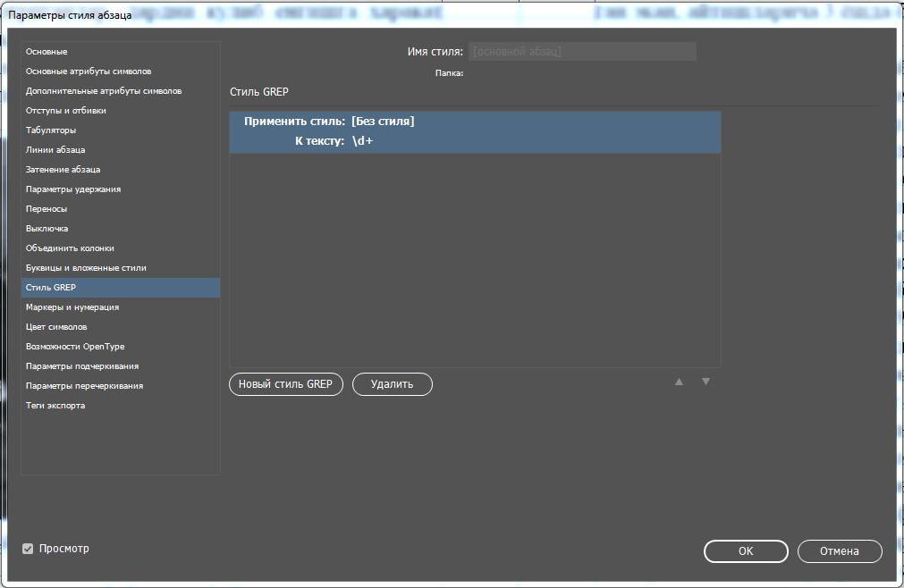Move GREP style up with arrow

click(680, 382)
